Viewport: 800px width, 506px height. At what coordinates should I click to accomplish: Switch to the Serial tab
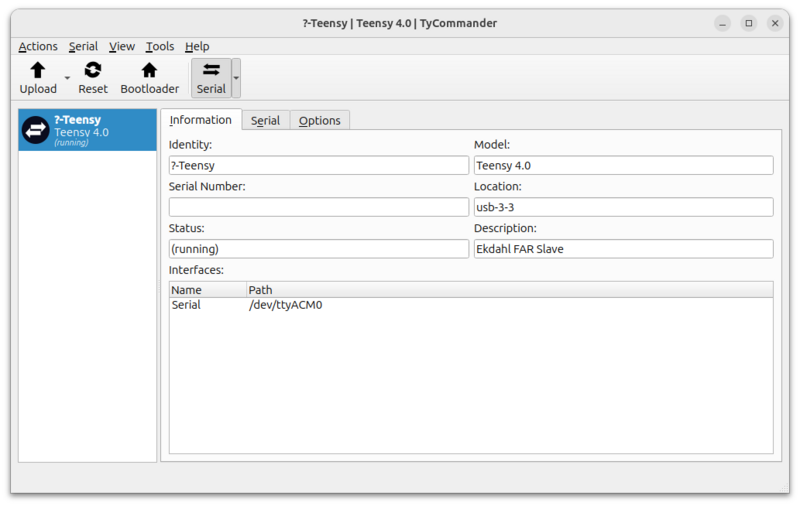[x=265, y=121]
